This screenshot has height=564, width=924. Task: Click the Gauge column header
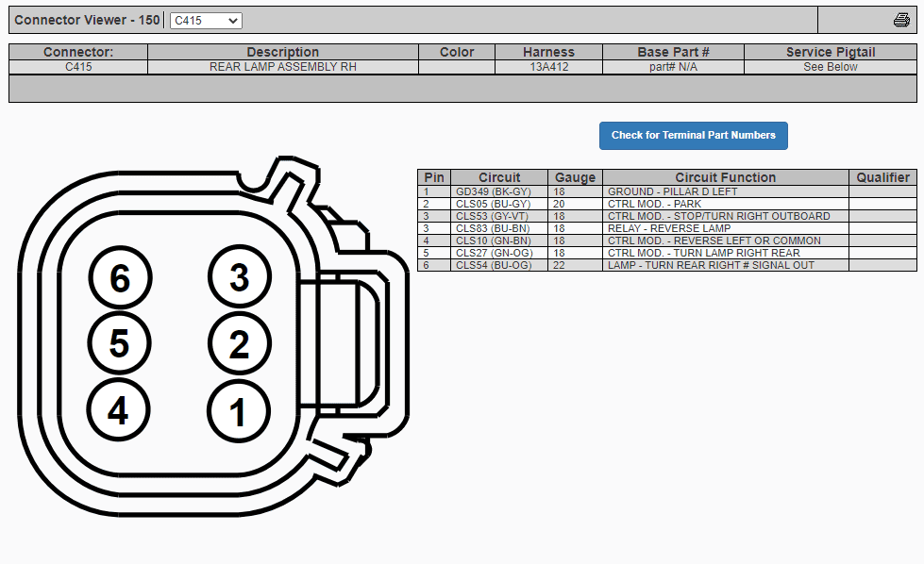[x=575, y=177]
